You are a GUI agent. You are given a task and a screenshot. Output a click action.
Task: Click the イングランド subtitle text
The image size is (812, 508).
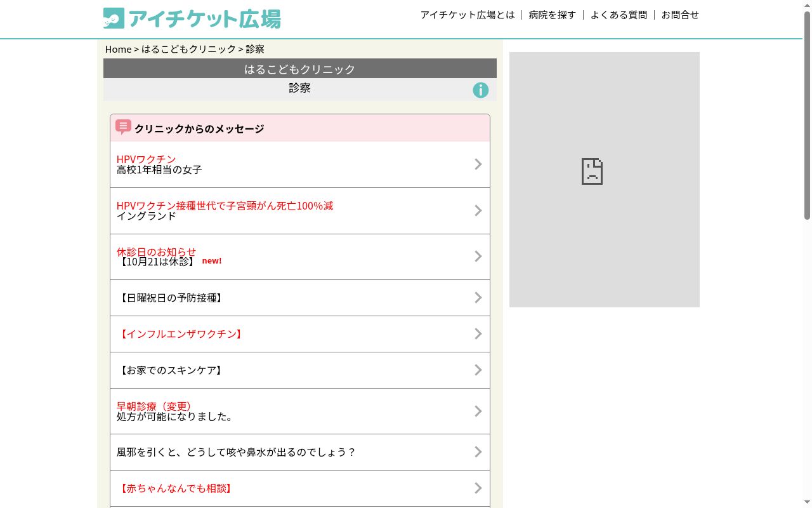tap(147, 215)
